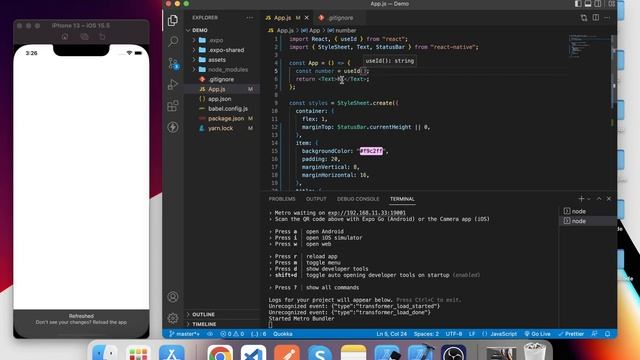
Task: Open the notifications bell in the status bar
Action: [607, 334]
